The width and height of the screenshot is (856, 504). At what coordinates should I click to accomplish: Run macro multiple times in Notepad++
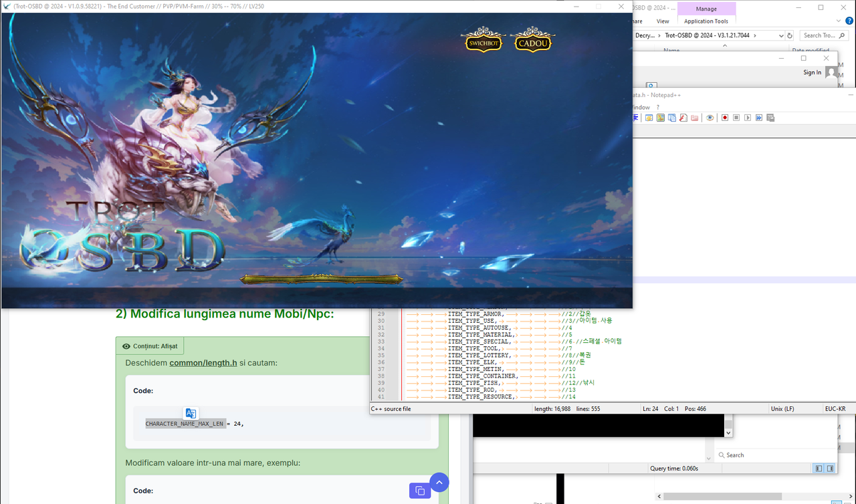point(759,118)
